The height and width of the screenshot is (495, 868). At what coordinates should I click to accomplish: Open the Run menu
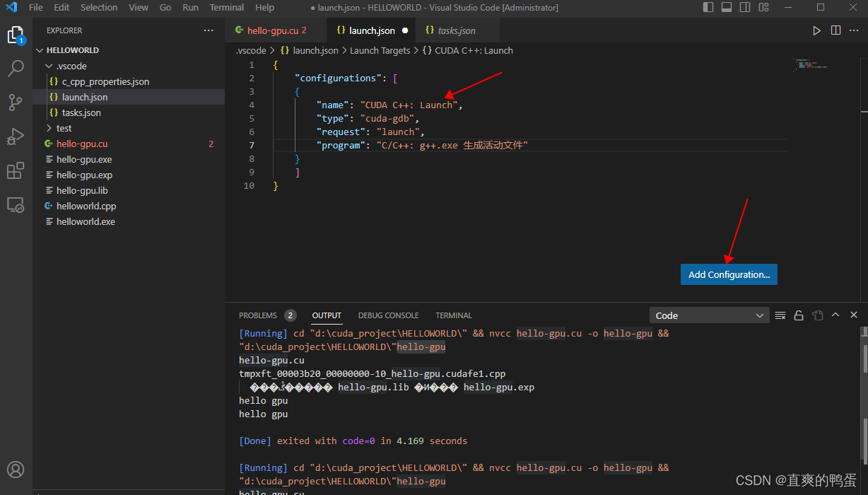[190, 7]
